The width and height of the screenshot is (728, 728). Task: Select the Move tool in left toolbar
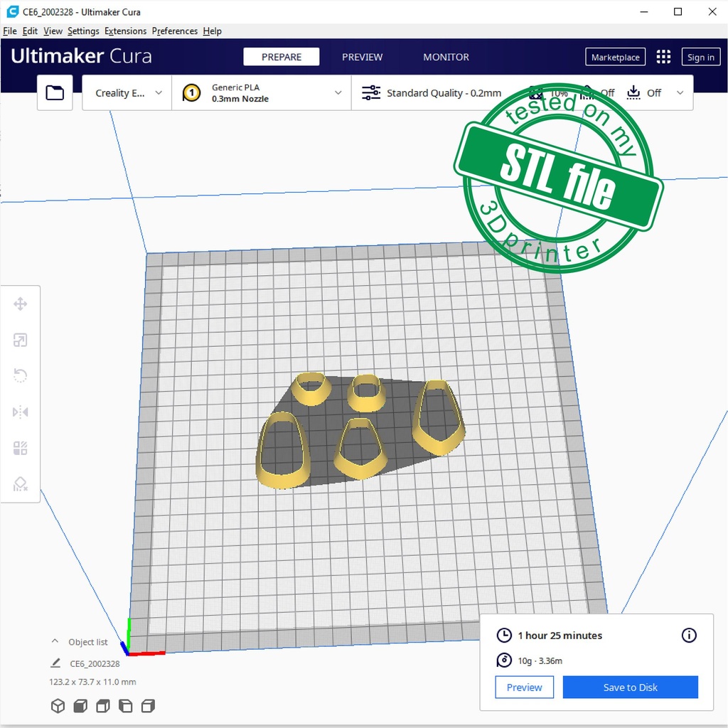click(x=21, y=304)
